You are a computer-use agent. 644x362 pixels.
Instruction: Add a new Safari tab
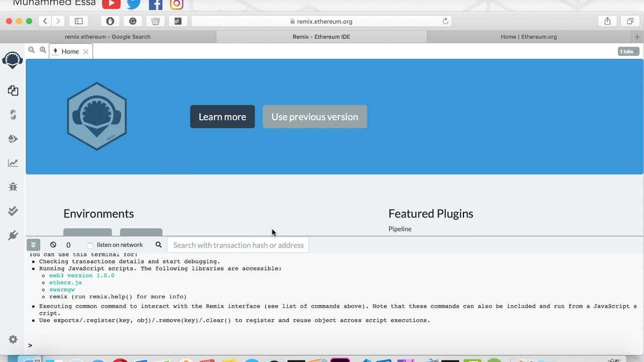637,37
